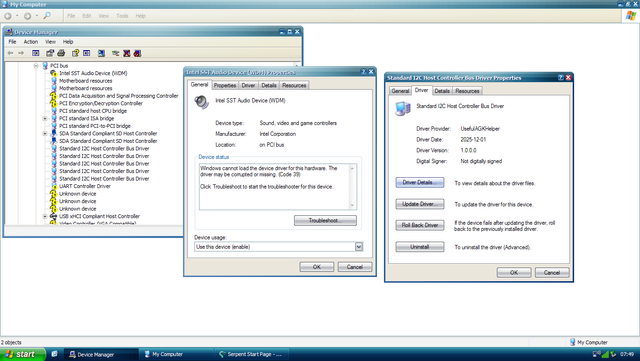The height and width of the screenshot is (361, 640).
Task: Click the help question mark on I2C Properties dialog
Action: 561,77
